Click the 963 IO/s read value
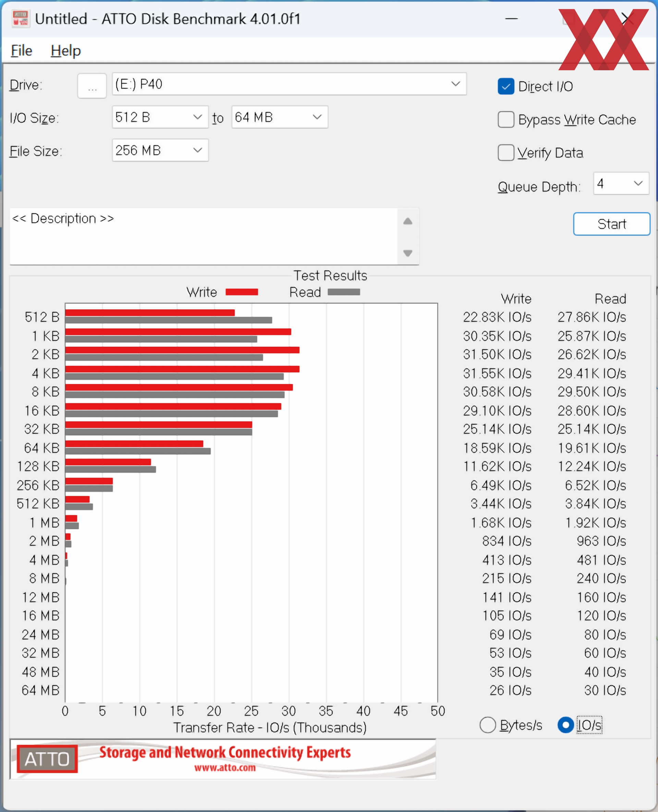 (x=601, y=541)
